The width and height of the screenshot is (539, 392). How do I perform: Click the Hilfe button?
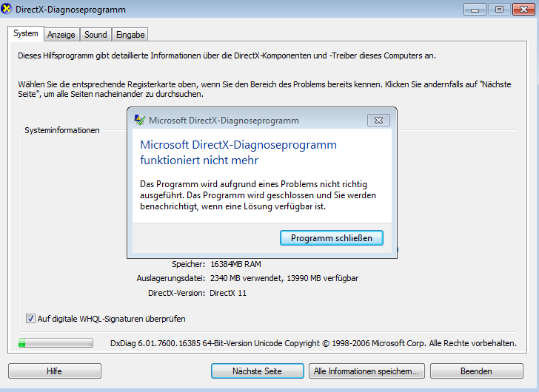(x=55, y=371)
